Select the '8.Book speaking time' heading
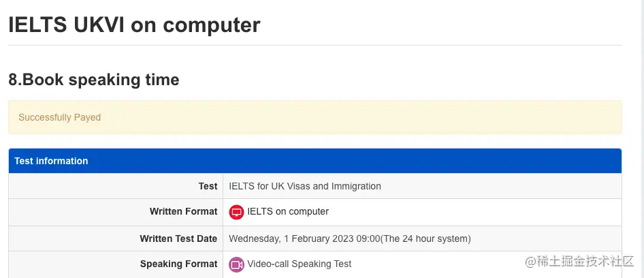 point(94,80)
